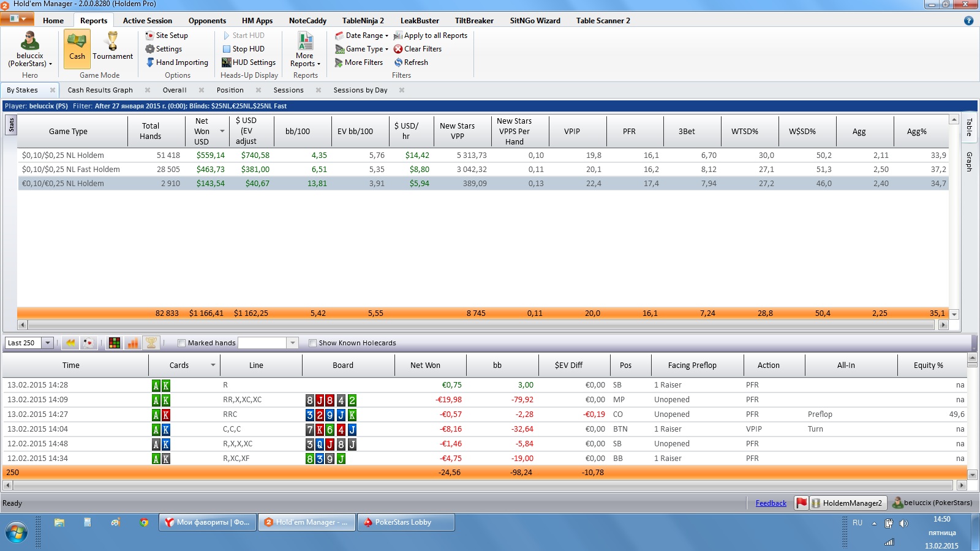
Task: Click the Total Hands column header
Action: click(151, 132)
